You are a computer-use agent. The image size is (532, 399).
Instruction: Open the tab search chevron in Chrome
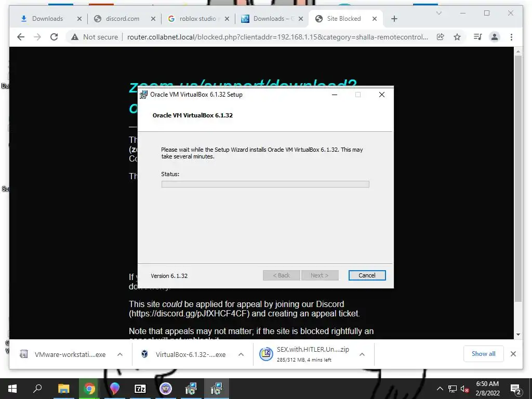(x=438, y=13)
